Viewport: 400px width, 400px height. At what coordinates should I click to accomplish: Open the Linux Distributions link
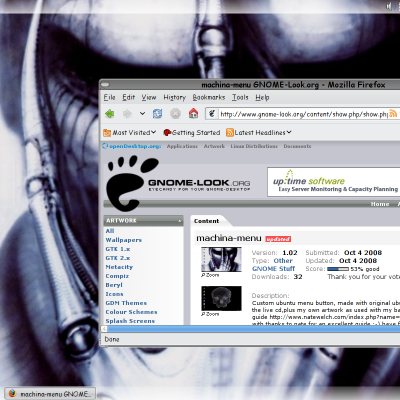pos(254,146)
